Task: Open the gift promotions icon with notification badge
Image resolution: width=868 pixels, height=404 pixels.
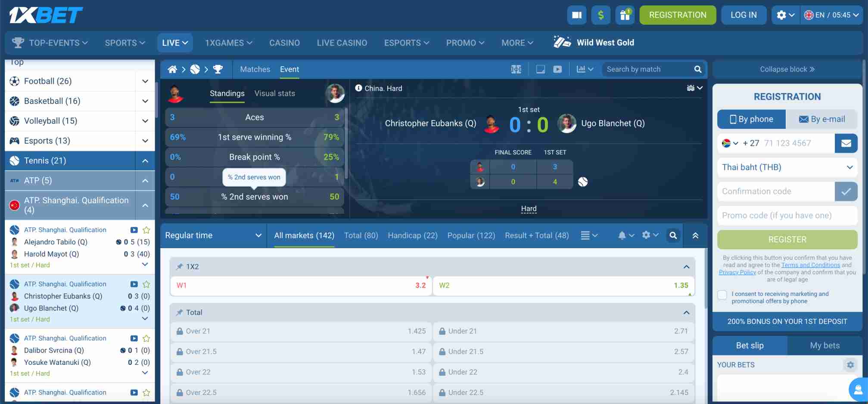Action: tap(625, 15)
